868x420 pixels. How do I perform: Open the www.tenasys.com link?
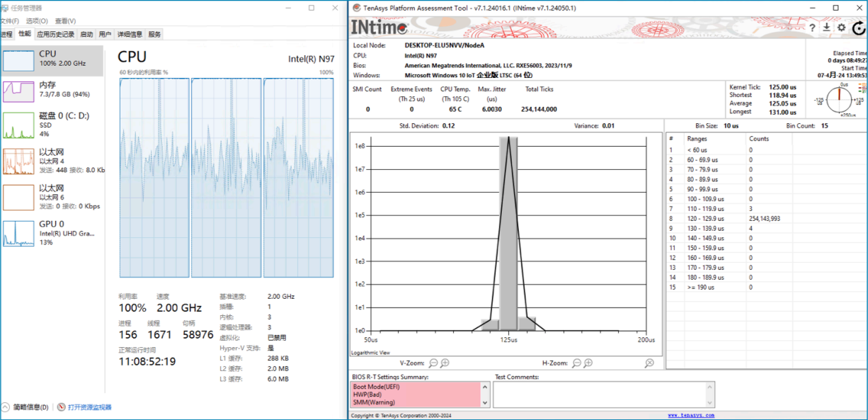tap(691, 416)
